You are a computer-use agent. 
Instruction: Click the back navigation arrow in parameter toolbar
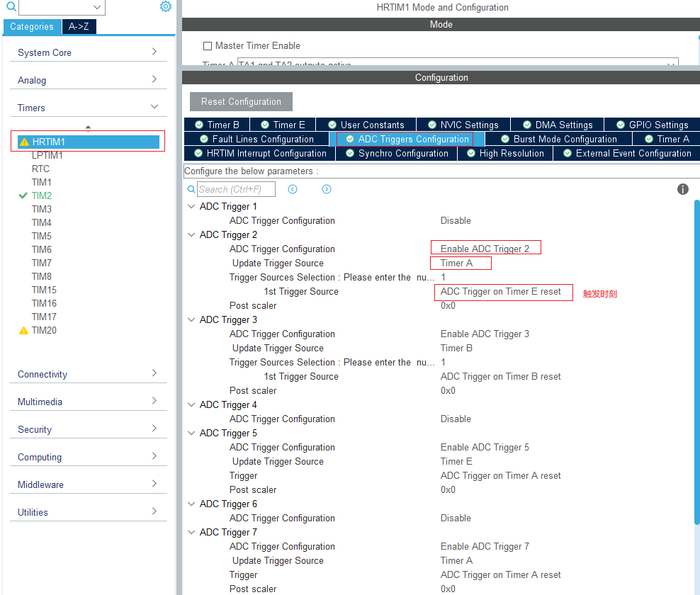292,188
